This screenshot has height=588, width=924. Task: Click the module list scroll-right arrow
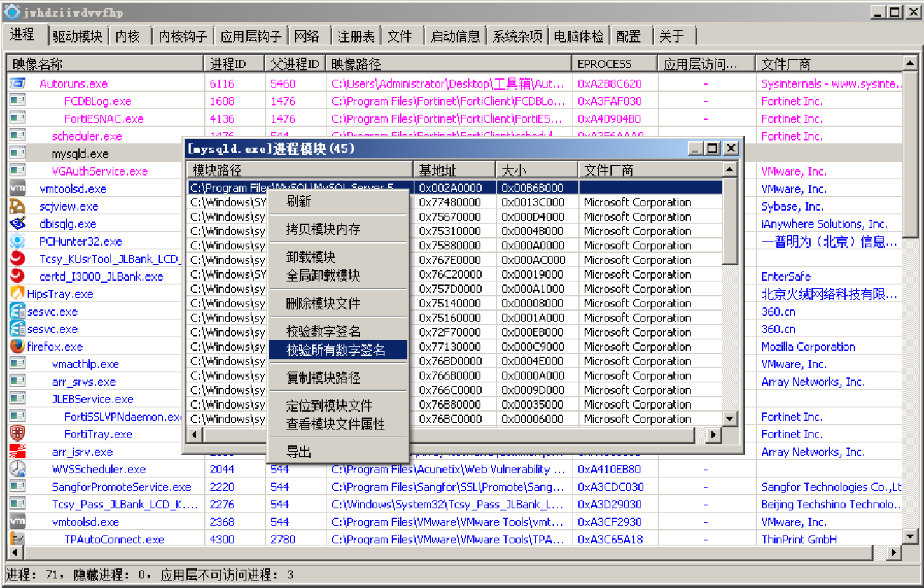pyautogui.click(x=713, y=435)
